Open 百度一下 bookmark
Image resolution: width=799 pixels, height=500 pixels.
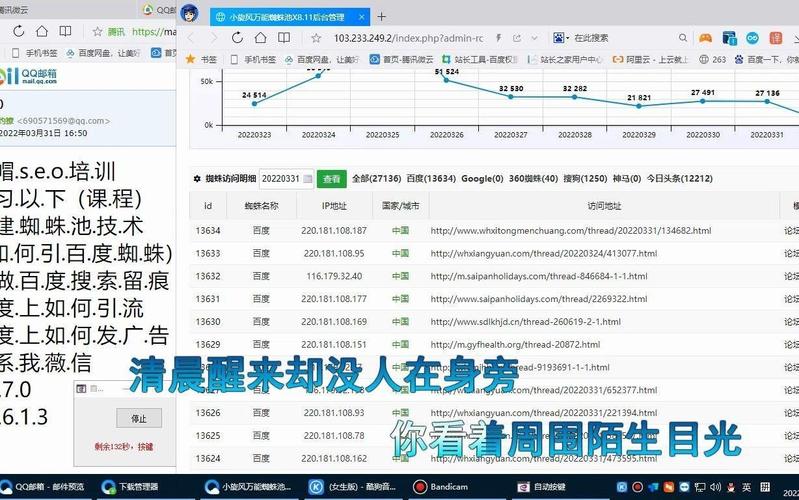tap(766, 59)
